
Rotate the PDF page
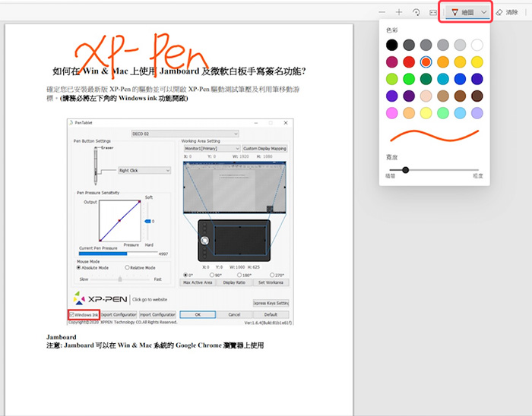tap(416, 13)
